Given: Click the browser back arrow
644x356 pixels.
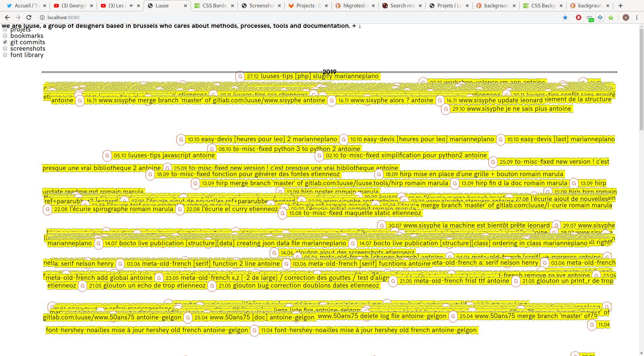Looking at the screenshot, I should tap(7, 17).
